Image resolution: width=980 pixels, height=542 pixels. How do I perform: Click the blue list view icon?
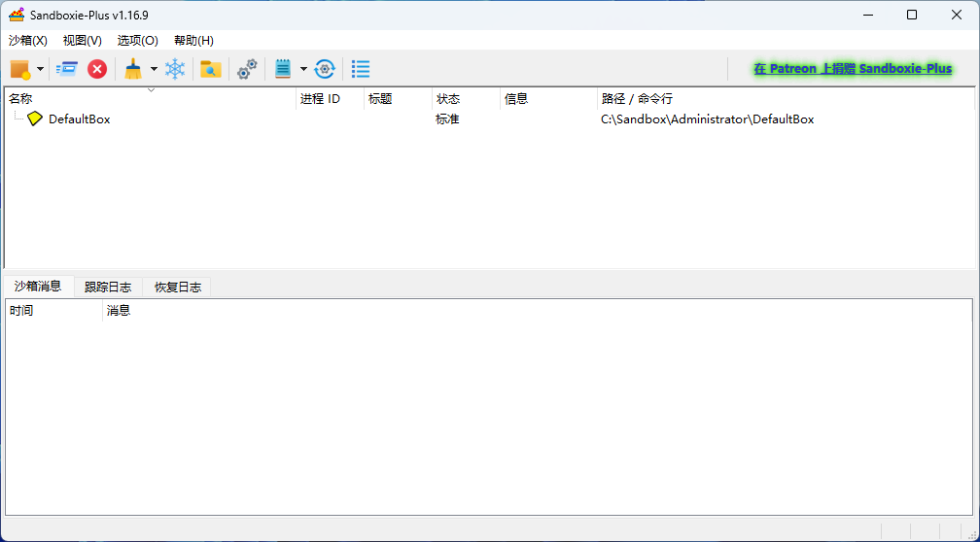[x=361, y=69]
